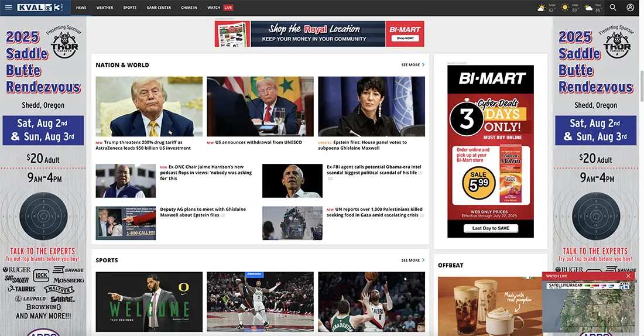Open the Weather menu item
The image size is (644, 336).
tap(105, 8)
